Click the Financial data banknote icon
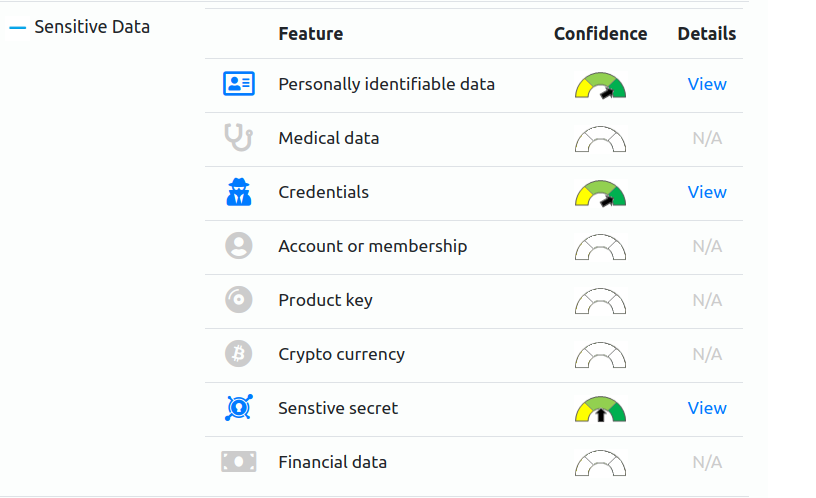 pyautogui.click(x=239, y=462)
